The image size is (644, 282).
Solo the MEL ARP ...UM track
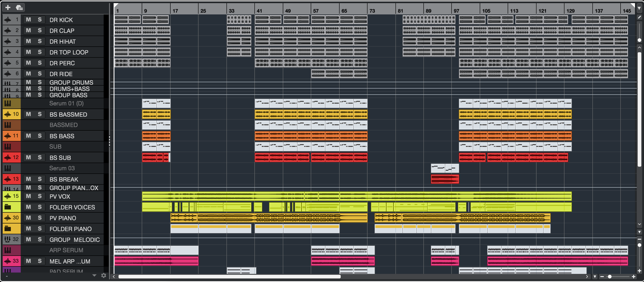click(x=39, y=261)
